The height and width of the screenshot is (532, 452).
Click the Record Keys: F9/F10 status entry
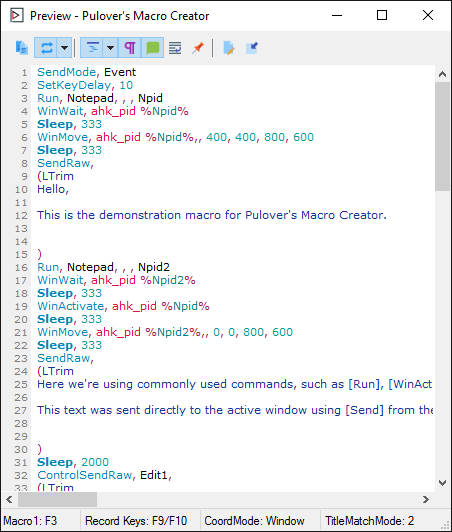pyautogui.click(x=136, y=520)
